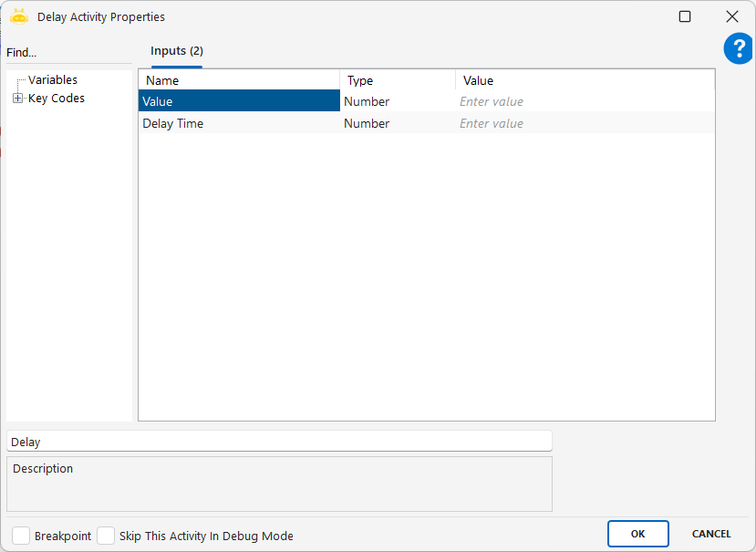Click the yellow robot app icon in title bar
The image size is (756, 552).
pyautogui.click(x=19, y=16)
